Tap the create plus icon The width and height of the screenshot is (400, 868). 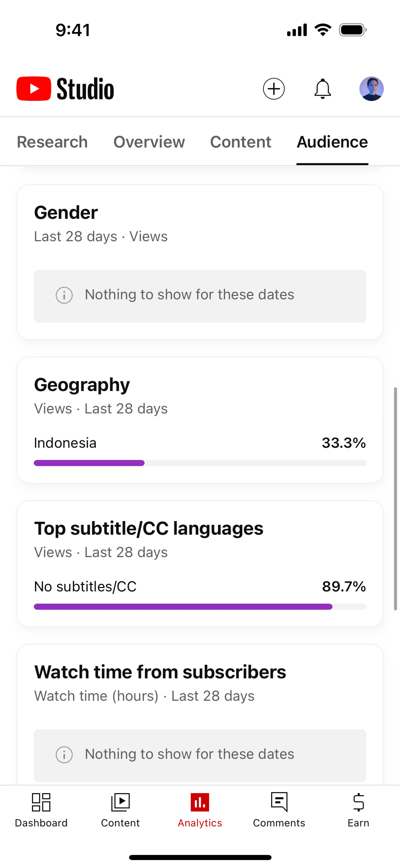pos(274,89)
